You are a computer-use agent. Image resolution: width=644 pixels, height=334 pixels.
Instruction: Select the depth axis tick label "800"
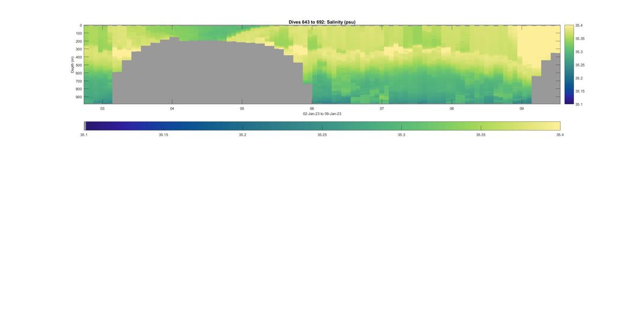(78, 89)
